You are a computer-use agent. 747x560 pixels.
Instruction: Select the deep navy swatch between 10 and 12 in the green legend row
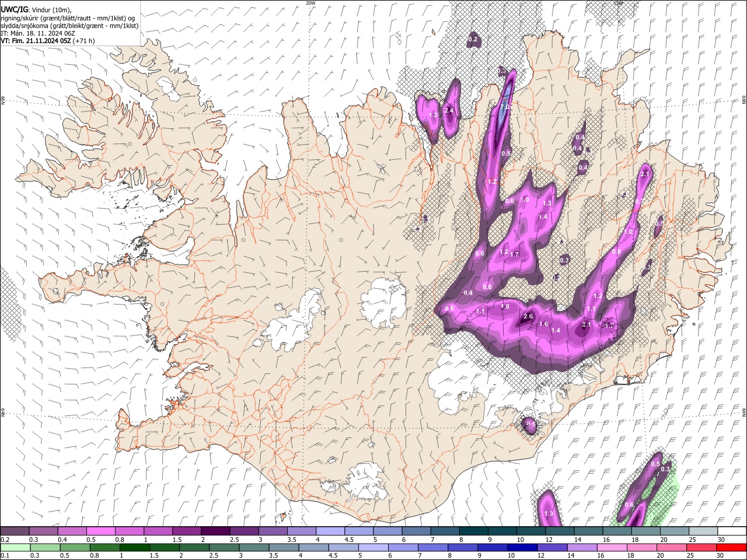523,547
